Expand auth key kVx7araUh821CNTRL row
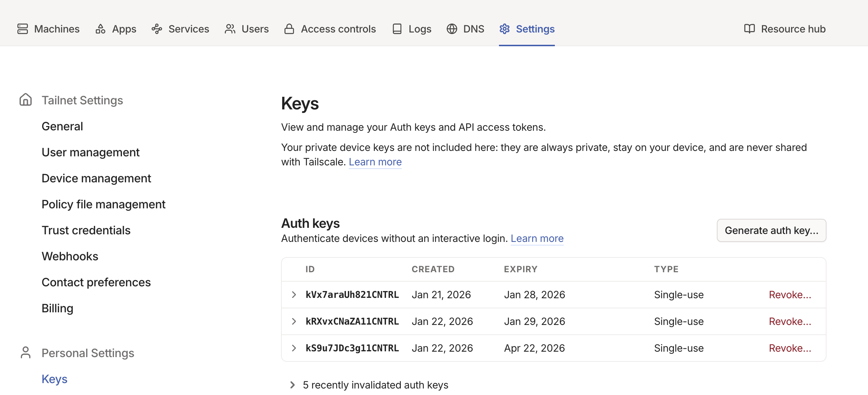This screenshot has height=395, width=868. point(294,295)
